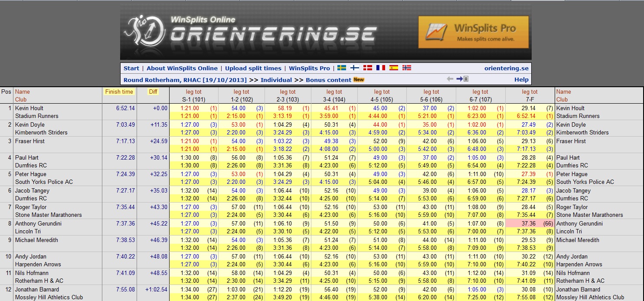Screen dimensions: 644x301
Task: Click the next-page arrow with list icon
Action: (462, 79)
